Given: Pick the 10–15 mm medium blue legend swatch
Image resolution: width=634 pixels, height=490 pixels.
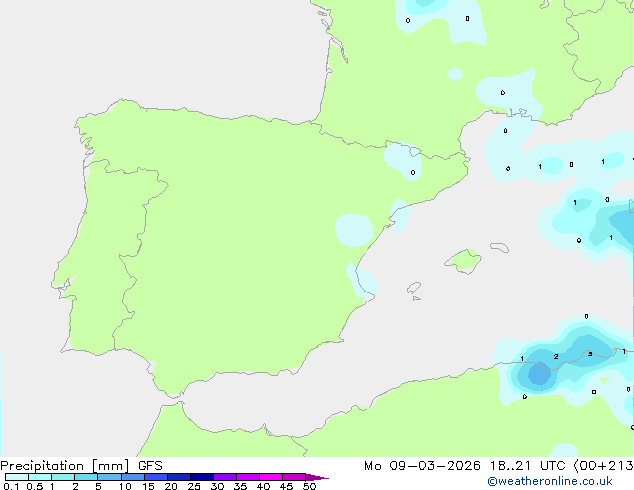Looking at the screenshot, I should click(x=132, y=477).
